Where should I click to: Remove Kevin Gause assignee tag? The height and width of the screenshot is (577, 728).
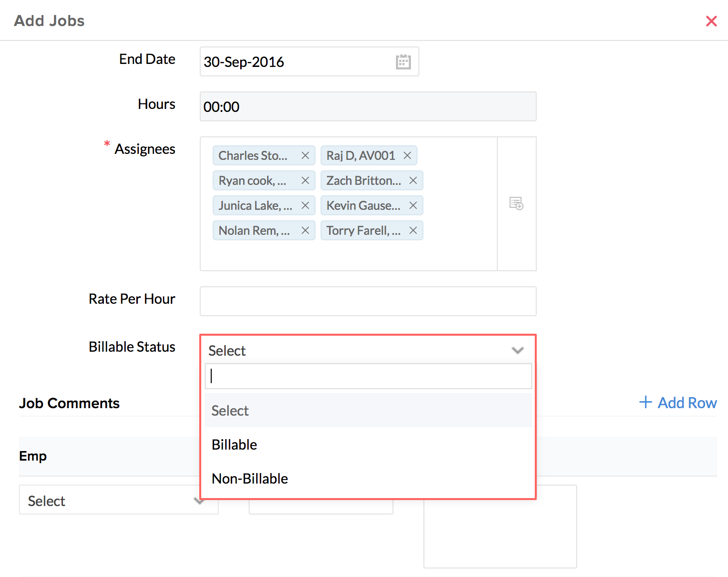coord(413,206)
